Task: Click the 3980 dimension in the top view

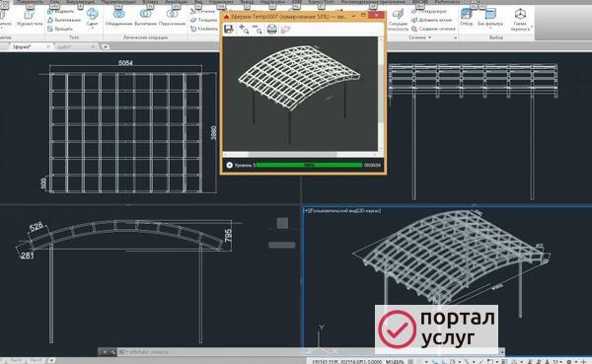Action: coord(214,133)
